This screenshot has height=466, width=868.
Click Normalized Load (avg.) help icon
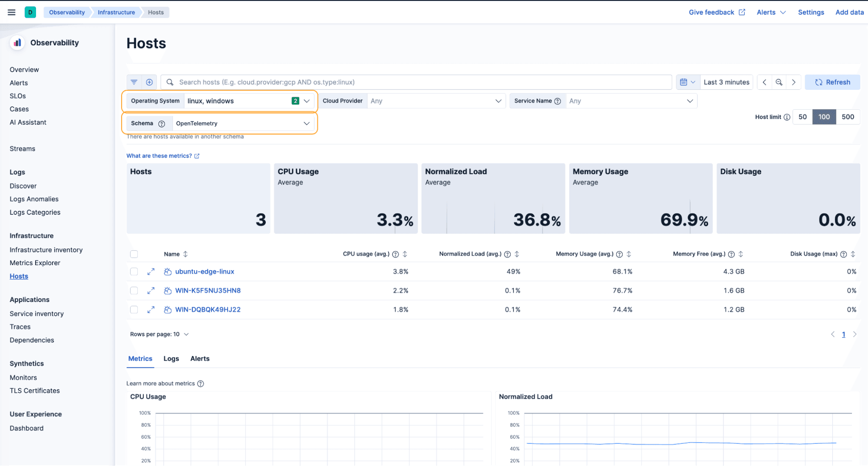(507, 254)
